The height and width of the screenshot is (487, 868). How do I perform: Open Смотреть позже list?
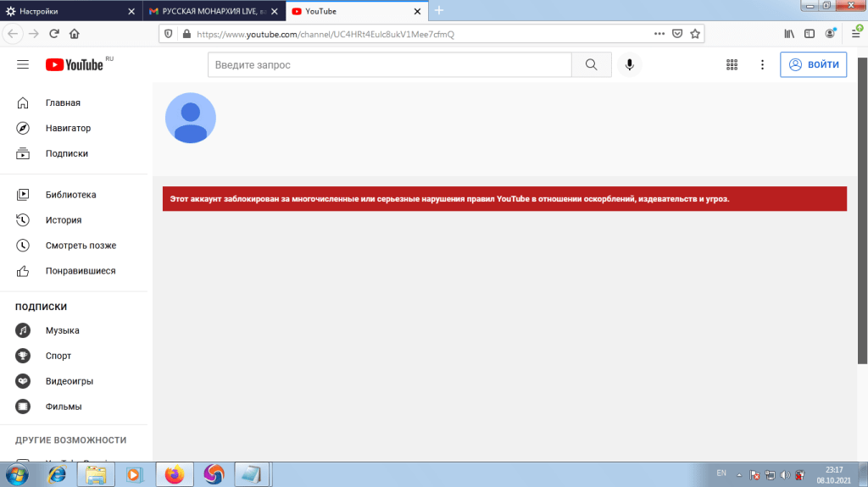tap(81, 246)
